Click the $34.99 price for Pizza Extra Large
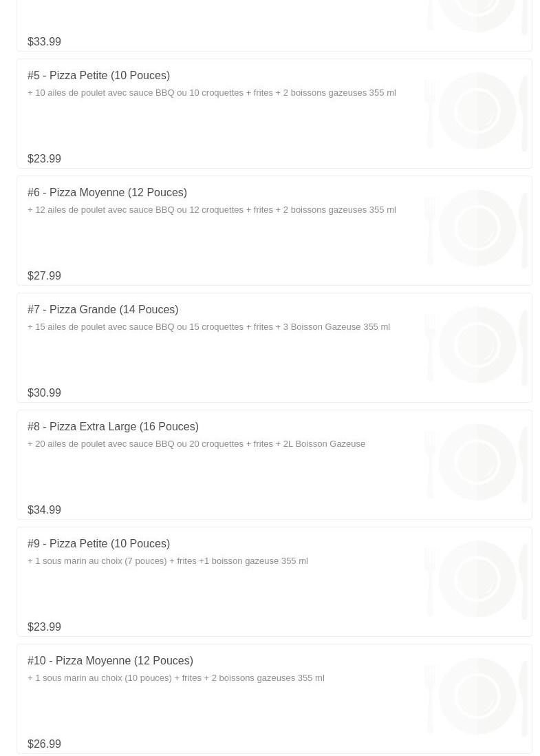This screenshot has width=540, height=756. click(44, 510)
